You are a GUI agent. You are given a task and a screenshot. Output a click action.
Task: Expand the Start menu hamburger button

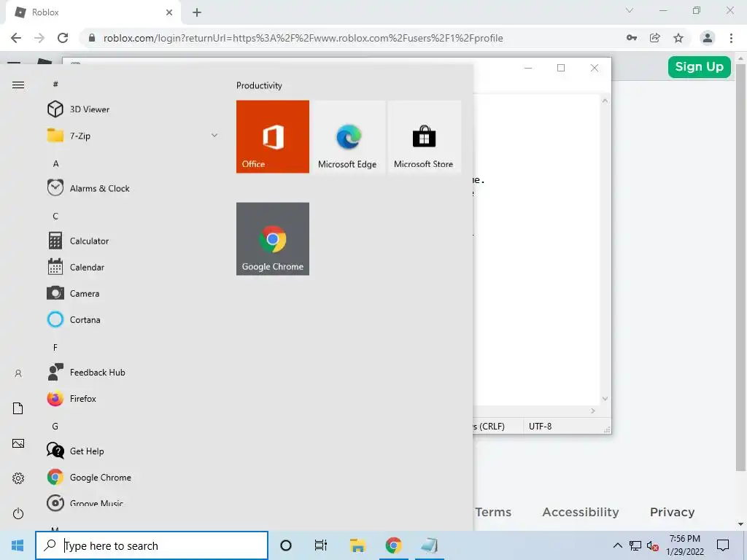[18, 85]
